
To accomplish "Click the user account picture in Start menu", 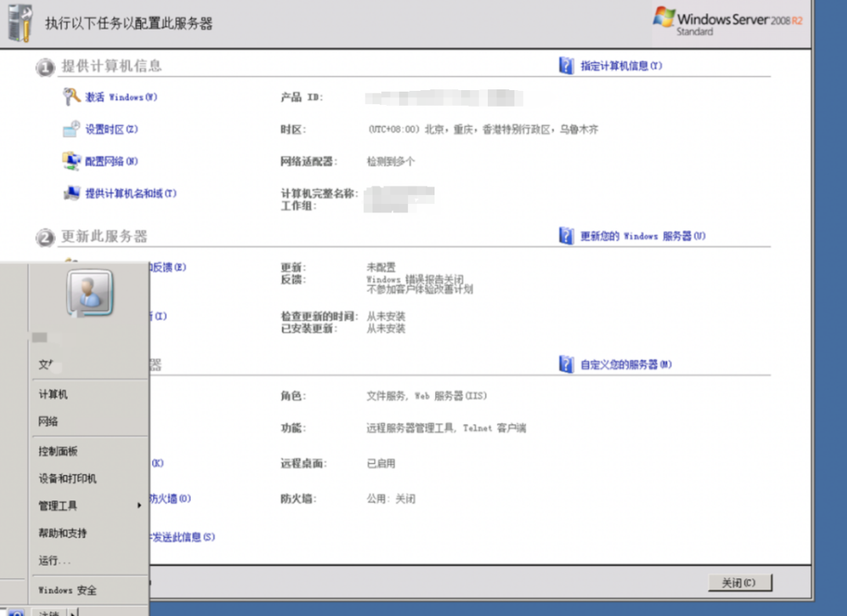I will [x=89, y=293].
